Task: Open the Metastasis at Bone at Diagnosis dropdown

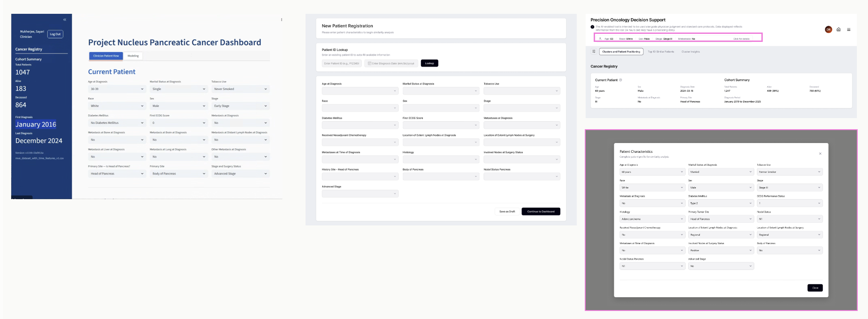Action: 117,140
